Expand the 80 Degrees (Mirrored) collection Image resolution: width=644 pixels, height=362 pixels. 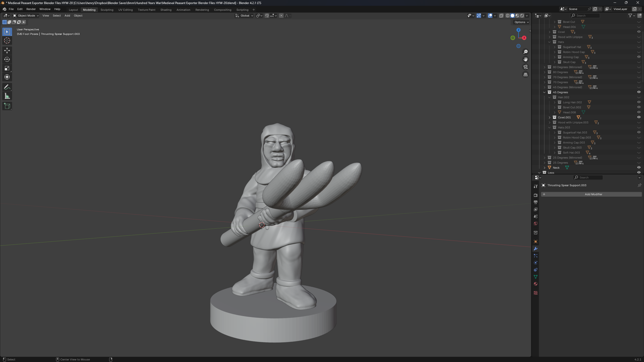point(544,67)
